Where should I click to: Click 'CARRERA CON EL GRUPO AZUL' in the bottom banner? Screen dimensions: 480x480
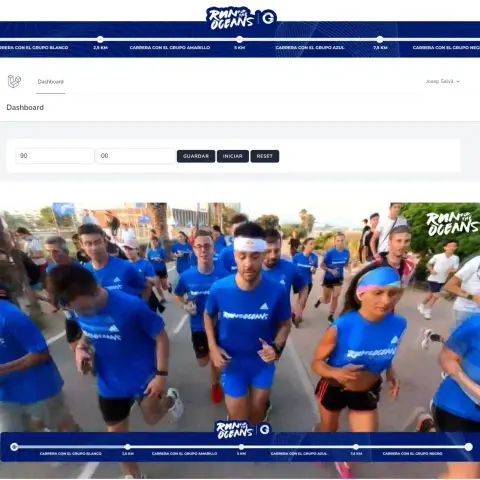[x=299, y=454]
